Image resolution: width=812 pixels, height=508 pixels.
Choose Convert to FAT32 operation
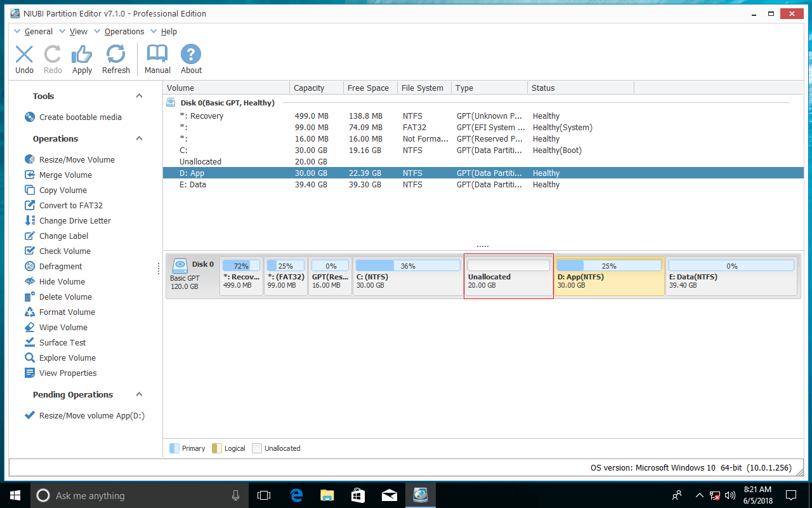click(x=63, y=205)
